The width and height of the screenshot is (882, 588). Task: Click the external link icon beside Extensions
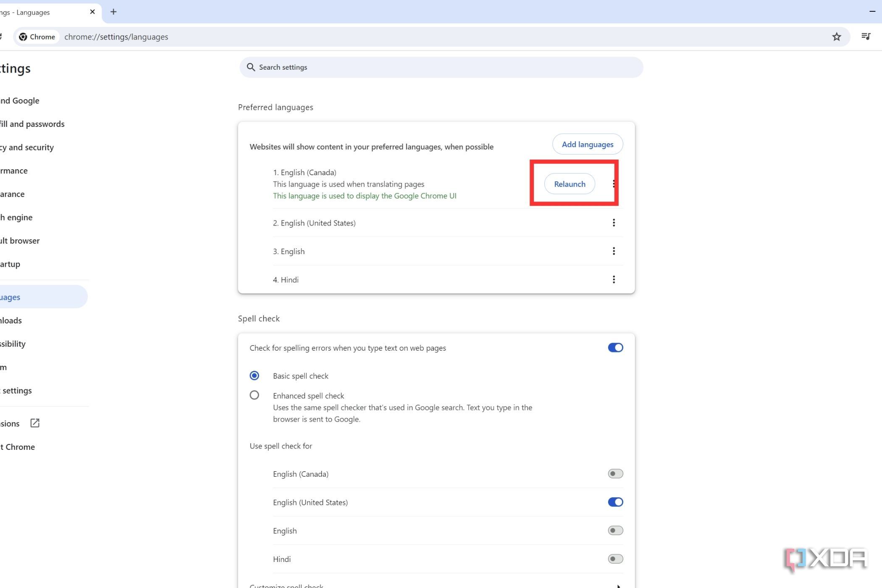pos(34,423)
